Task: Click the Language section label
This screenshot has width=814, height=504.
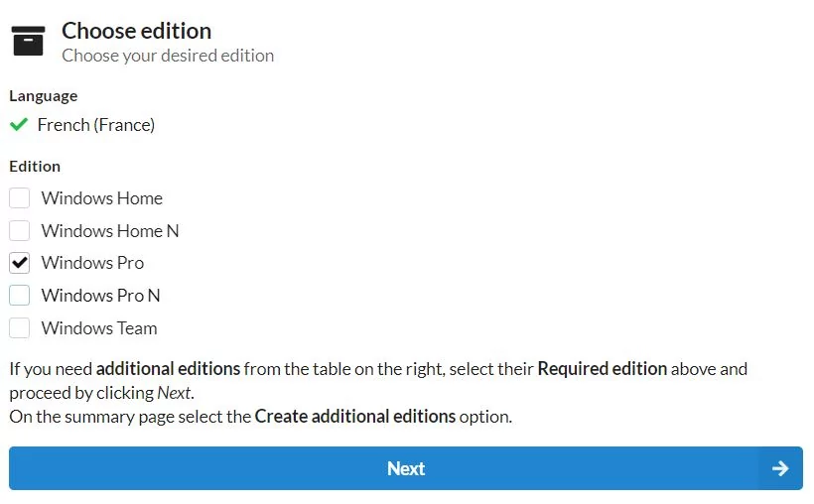Action: coord(44,96)
